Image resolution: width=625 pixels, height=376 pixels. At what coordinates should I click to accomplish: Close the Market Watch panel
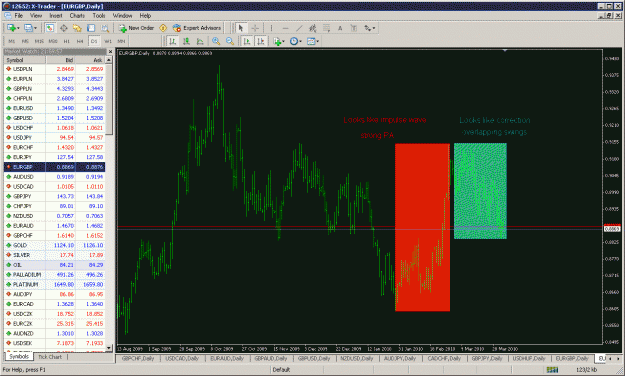pyautogui.click(x=110, y=51)
